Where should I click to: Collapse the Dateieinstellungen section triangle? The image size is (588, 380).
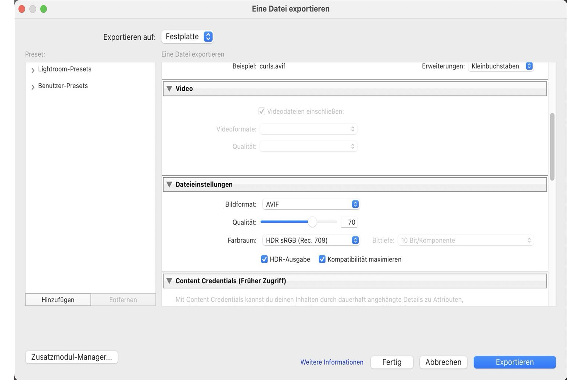coord(169,184)
